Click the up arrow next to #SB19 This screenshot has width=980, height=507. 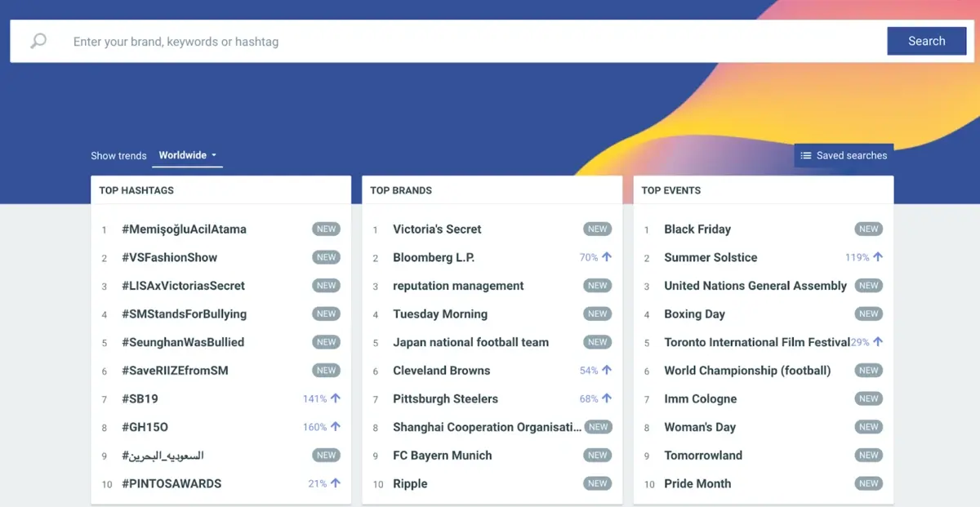coord(336,398)
